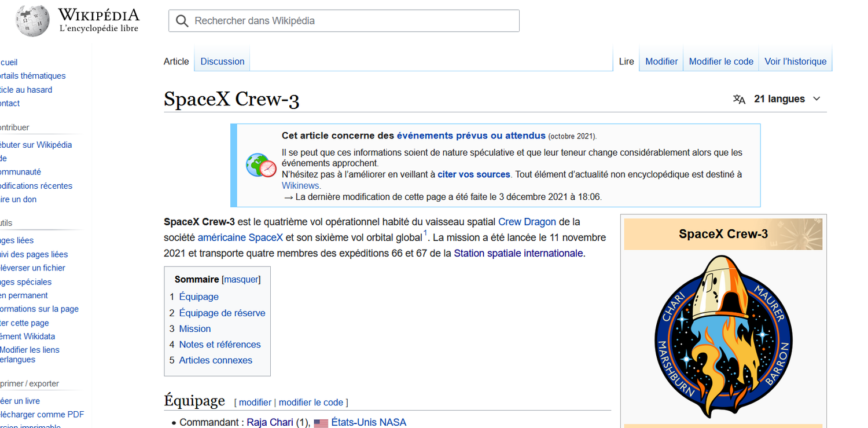Jump to Notes et références section
The height and width of the screenshot is (428, 868).
pyautogui.click(x=215, y=345)
